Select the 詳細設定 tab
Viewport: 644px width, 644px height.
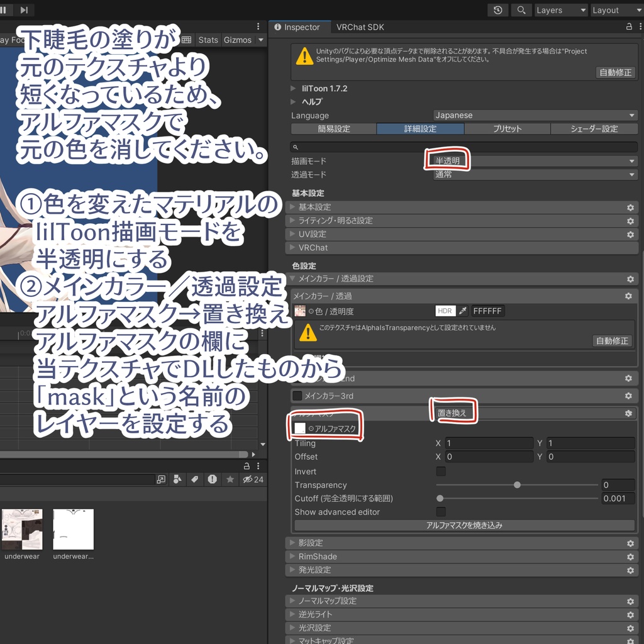420,129
